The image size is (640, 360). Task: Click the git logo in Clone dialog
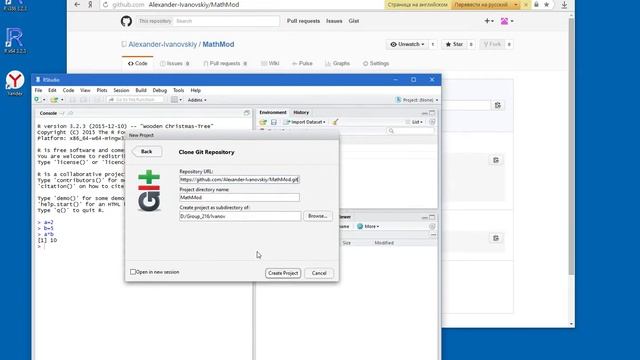point(149,191)
